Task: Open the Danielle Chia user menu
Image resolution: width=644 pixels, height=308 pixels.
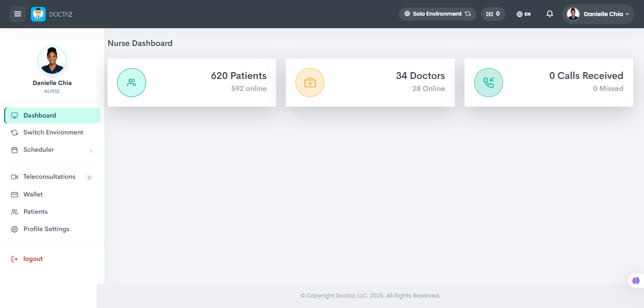Action: tap(598, 14)
